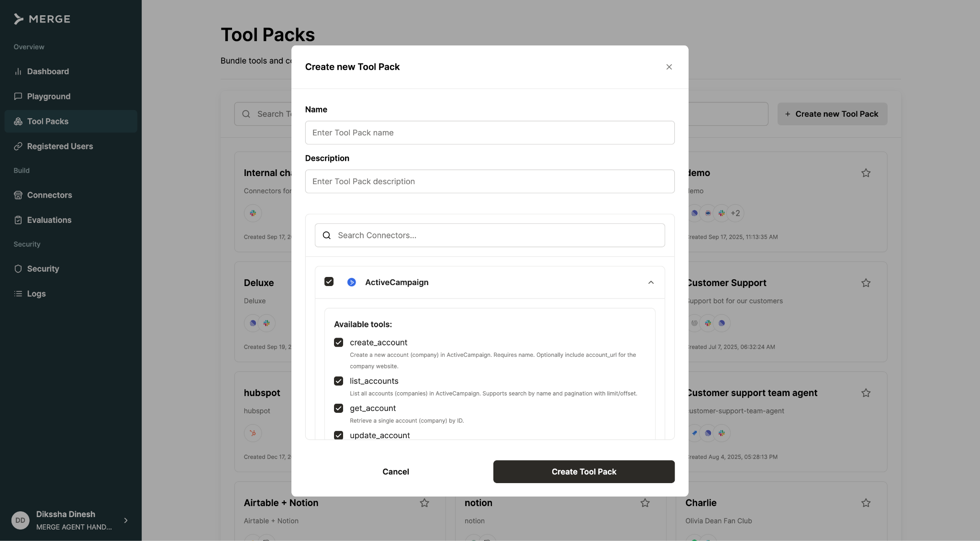The width and height of the screenshot is (980, 541).
Task: Star the Airtable + Notion tool pack
Action: coord(424,503)
